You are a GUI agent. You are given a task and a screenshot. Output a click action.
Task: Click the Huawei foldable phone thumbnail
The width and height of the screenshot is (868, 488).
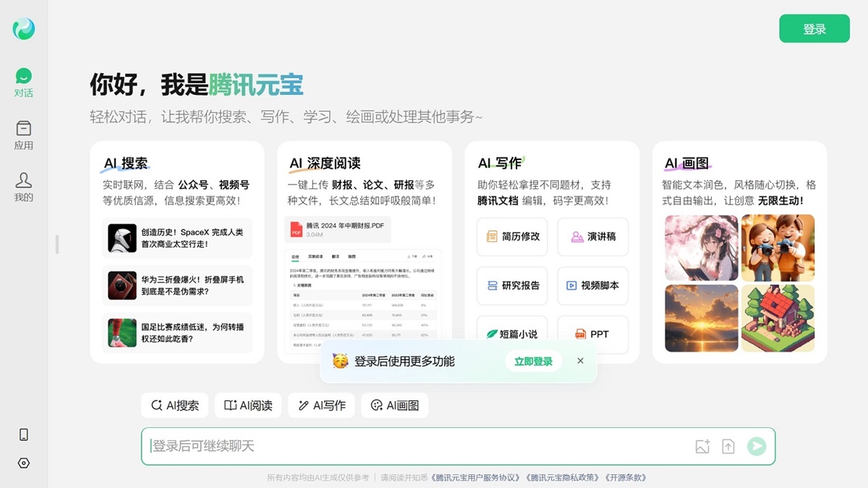click(122, 285)
